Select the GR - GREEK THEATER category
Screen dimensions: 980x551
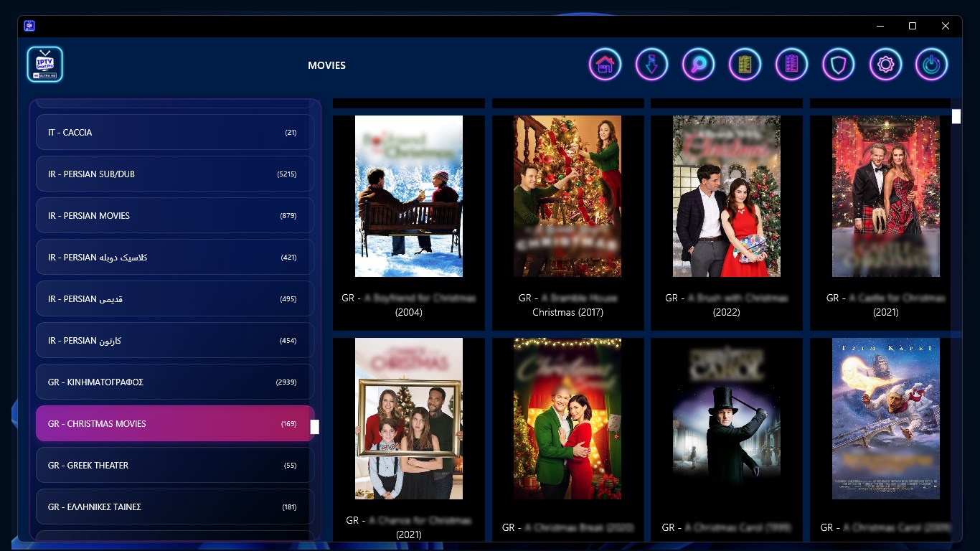coord(174,465)
